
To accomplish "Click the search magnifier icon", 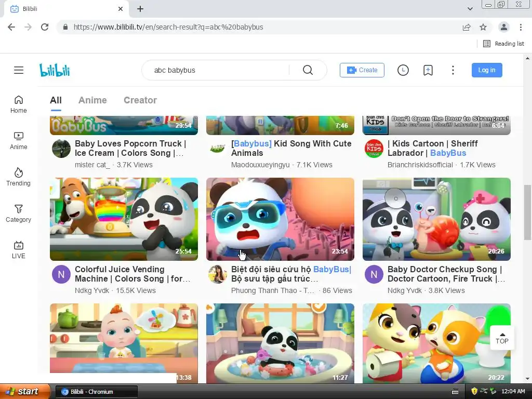I will [x=308, y=70].
